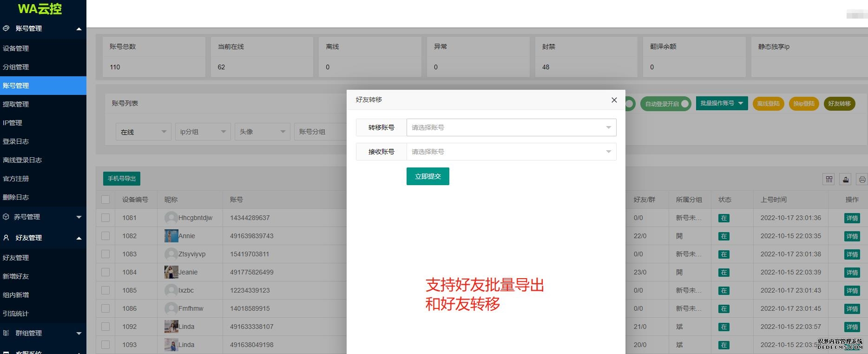The image size is (868, 354).
Task: Click 详情 button for row 2022-10-17 23:01:36
Action: 852,218
